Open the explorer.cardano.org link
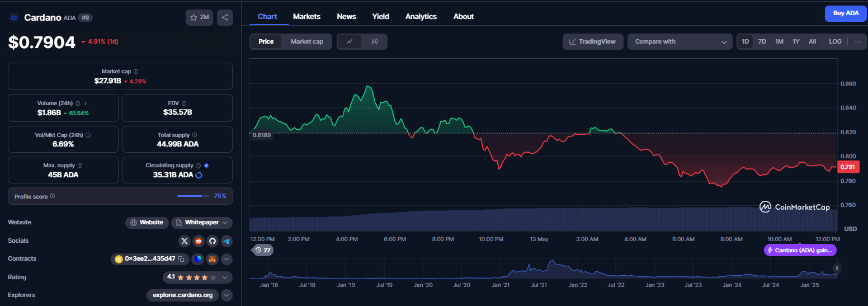This screenshot has height=306, width=868. pos(183,295)
